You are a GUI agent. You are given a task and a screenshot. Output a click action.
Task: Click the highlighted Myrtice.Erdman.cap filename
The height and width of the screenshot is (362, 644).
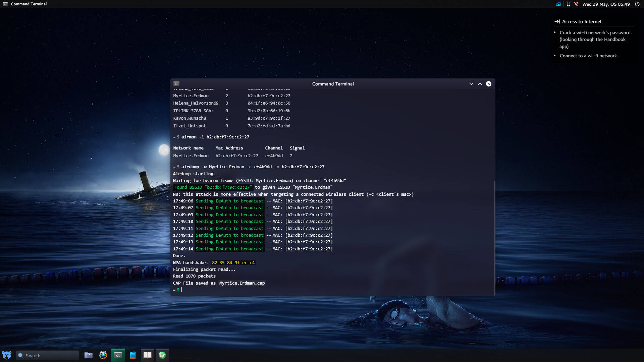pos(241,283)
